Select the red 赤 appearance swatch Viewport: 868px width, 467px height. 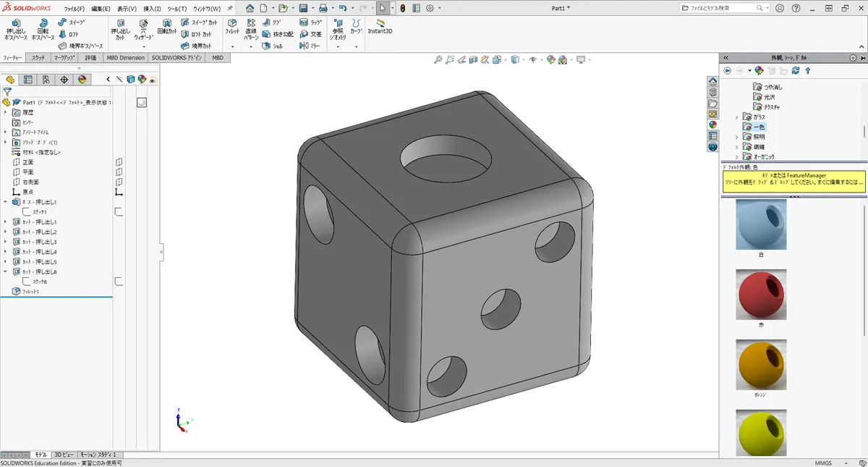(x=761, y=294)
